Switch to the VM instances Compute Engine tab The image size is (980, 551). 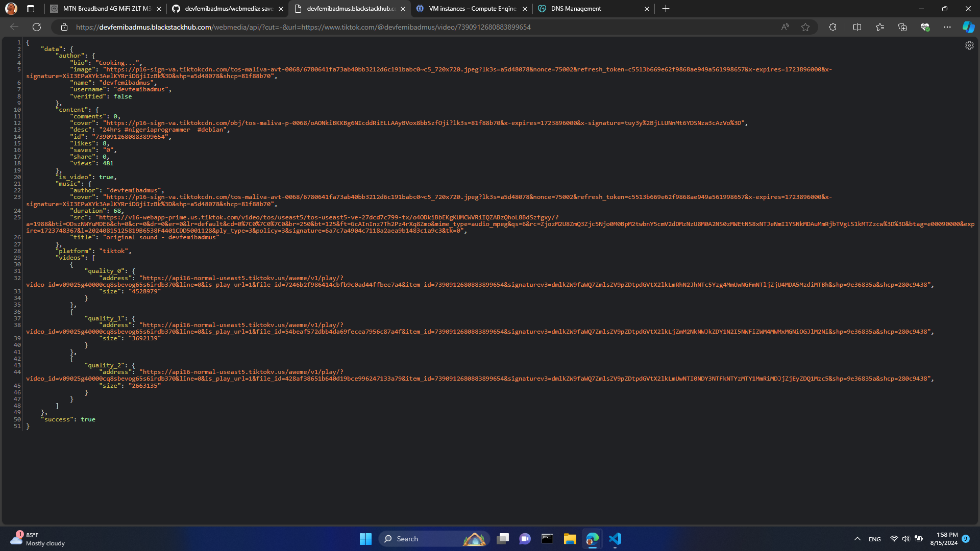[472, 9]
